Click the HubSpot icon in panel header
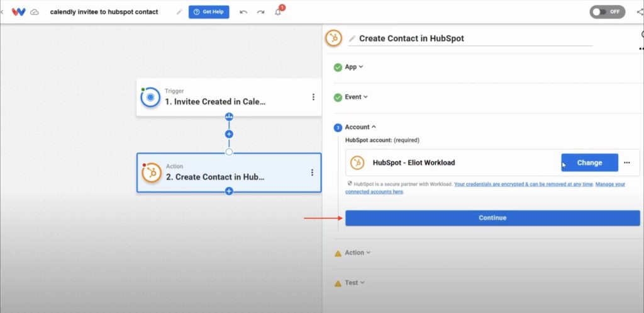The height and width of the screenshot is (313, 644). (333, 38)
